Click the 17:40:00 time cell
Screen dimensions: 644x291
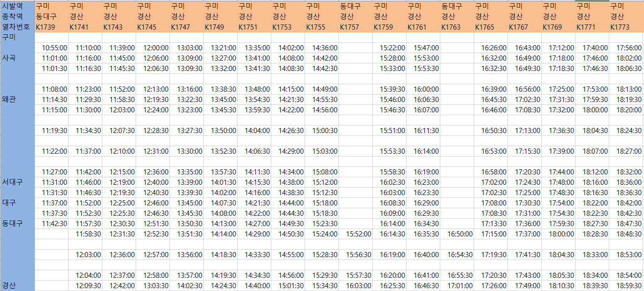[592, 47]
